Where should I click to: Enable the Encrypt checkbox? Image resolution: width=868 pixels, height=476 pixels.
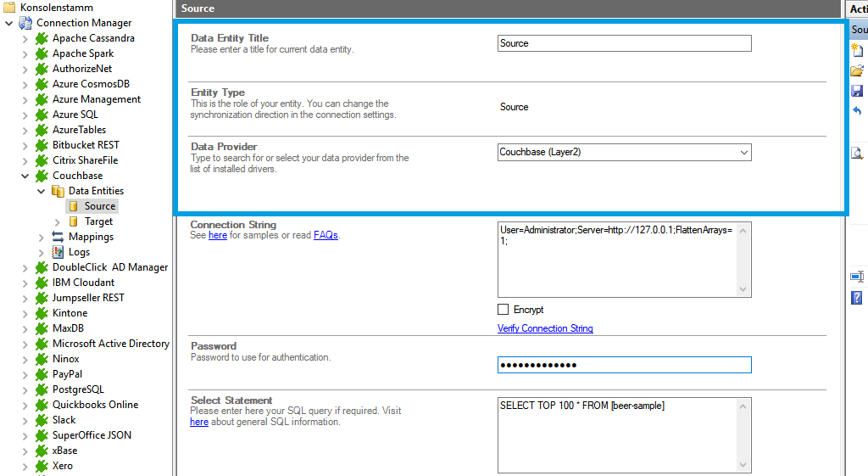click(x=504, y=310)
